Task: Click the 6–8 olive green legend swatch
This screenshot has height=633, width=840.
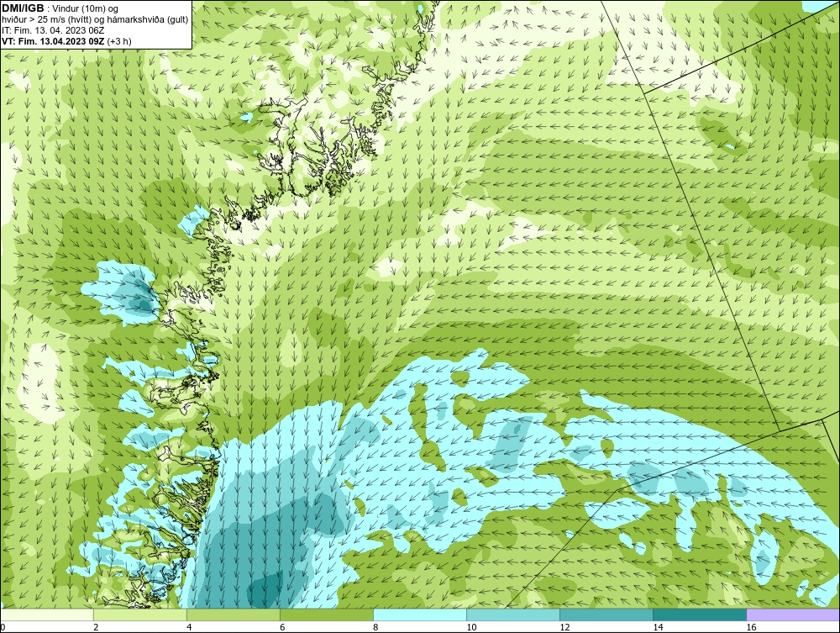Action: (327, 615)
